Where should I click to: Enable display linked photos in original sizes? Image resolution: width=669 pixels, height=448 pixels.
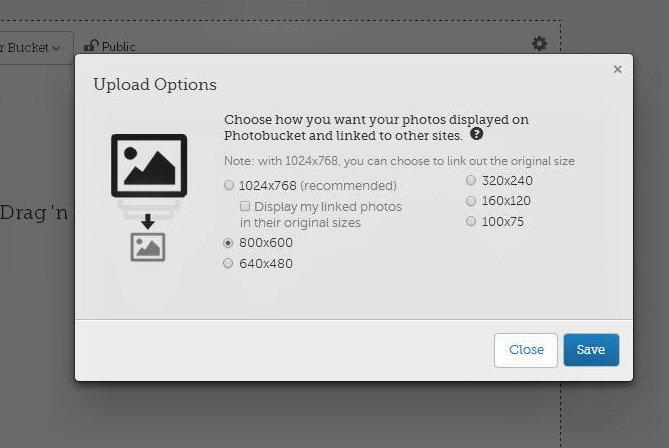[x=245, y=206]
